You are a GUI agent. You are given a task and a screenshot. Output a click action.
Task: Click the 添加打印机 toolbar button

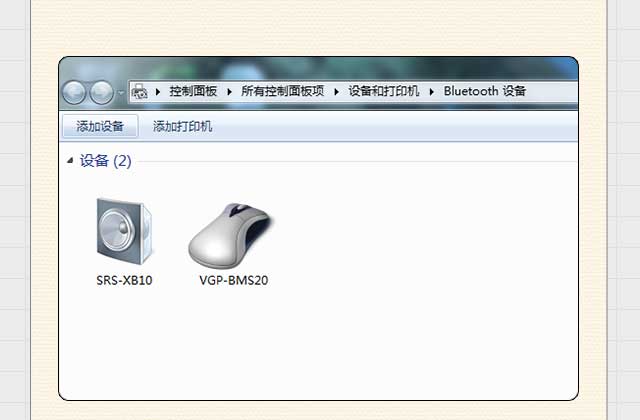182,127
